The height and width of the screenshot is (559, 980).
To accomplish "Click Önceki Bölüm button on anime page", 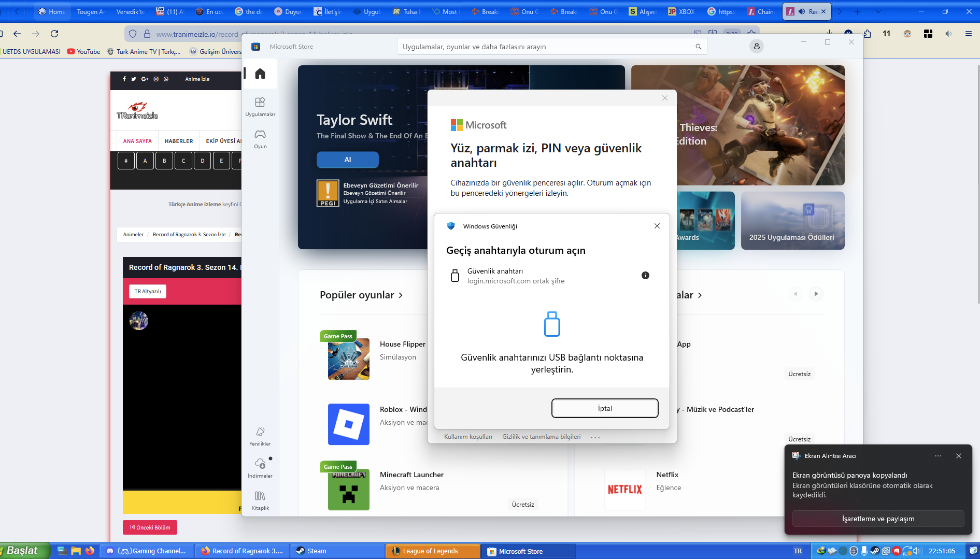I will [x=150, y=527].
